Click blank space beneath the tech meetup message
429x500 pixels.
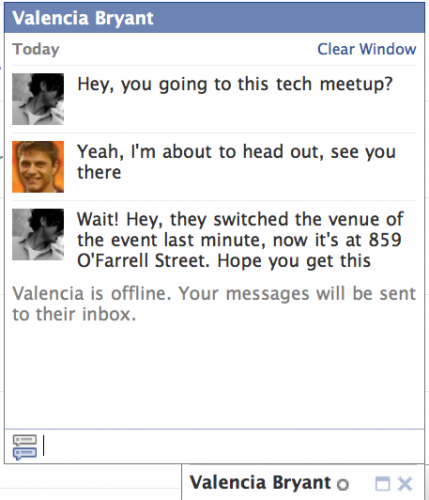pos(235,113)
